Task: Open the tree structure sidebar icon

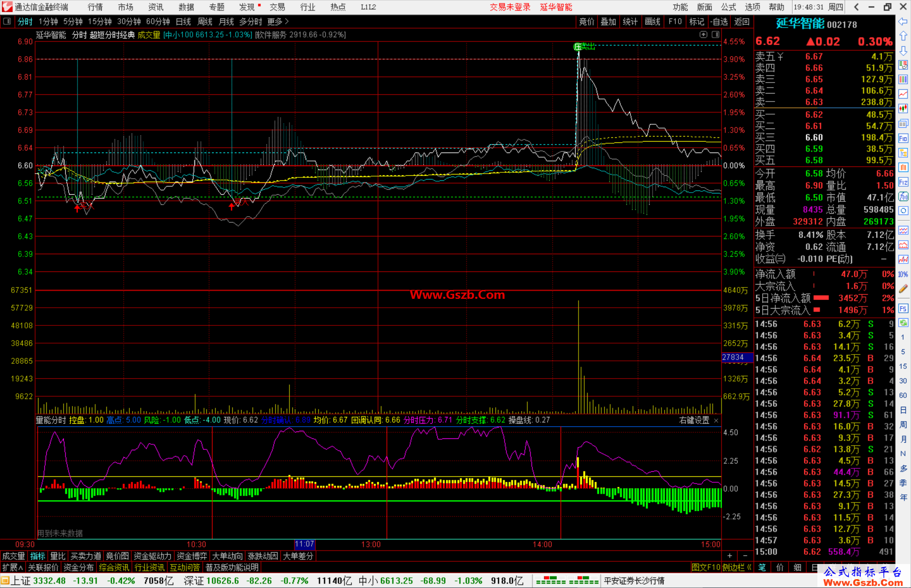Action: (x=903, y=153)
